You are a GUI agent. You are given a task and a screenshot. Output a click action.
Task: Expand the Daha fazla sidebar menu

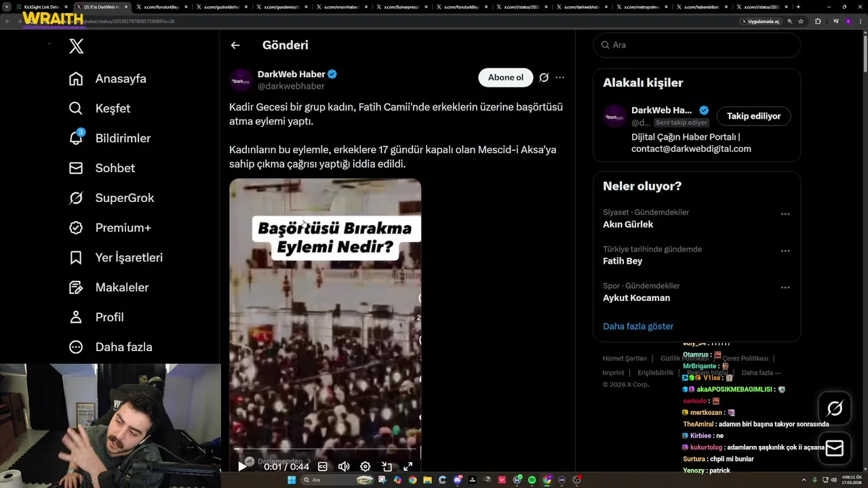pos(110,347)
